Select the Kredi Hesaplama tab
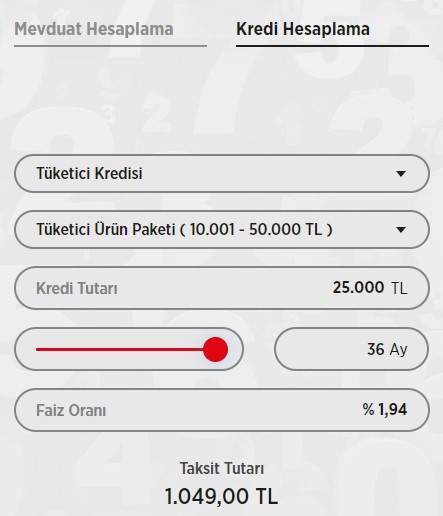This screenshot has width=443, height=516. coord(303,29)
